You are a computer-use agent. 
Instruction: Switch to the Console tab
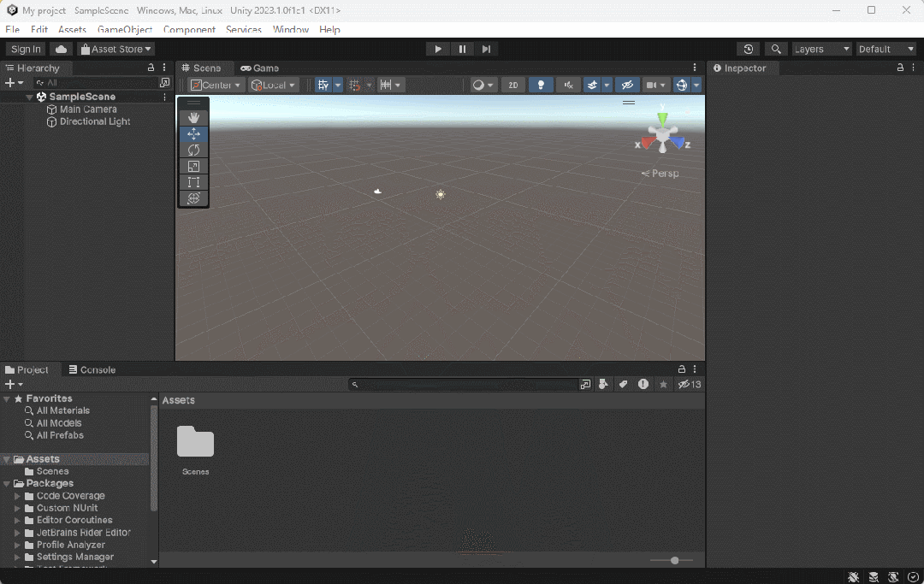click(x=92, y=369)
